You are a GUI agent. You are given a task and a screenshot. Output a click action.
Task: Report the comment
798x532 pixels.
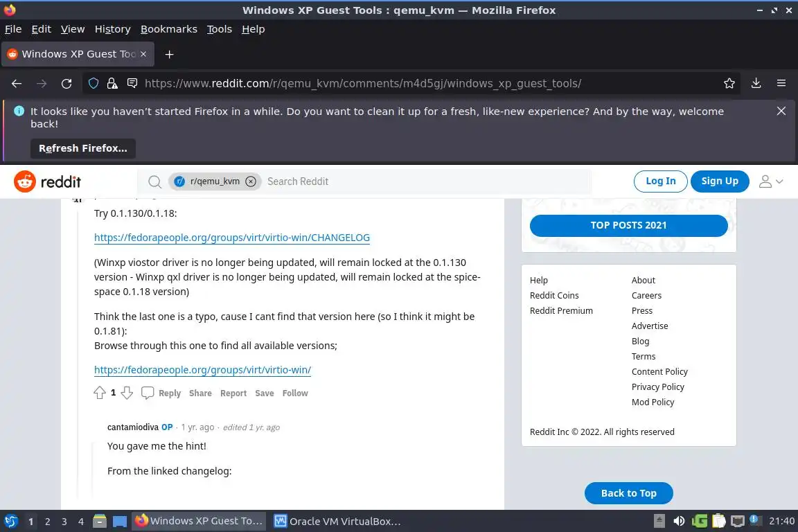pos(233,393)
